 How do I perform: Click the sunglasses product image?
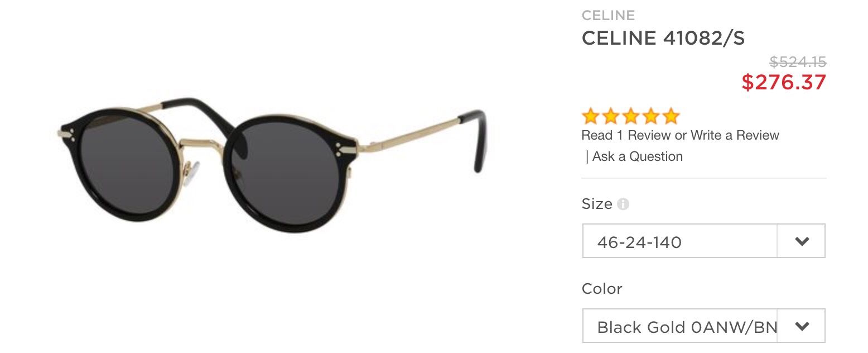pyautogui.click(x=272, y=164)
